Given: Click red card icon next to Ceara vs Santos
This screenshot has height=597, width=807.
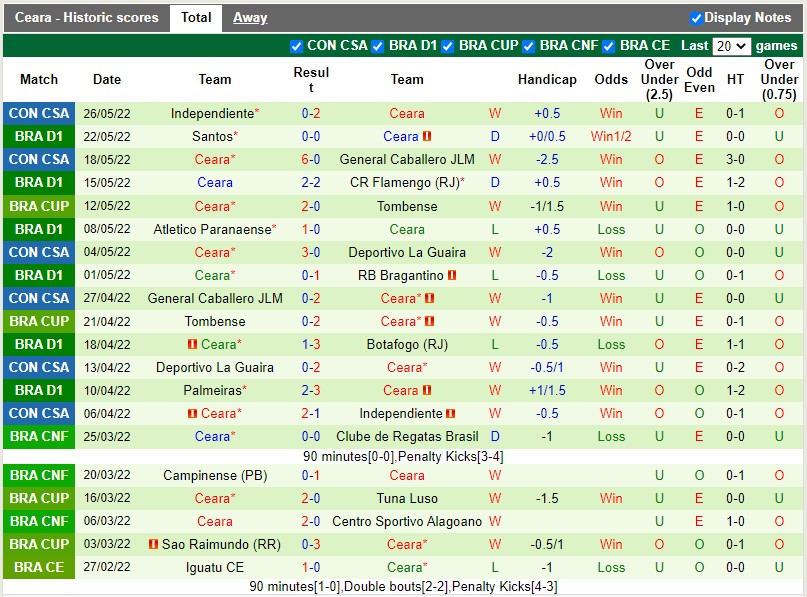Looking at the screenshot, I should [427, 136].
